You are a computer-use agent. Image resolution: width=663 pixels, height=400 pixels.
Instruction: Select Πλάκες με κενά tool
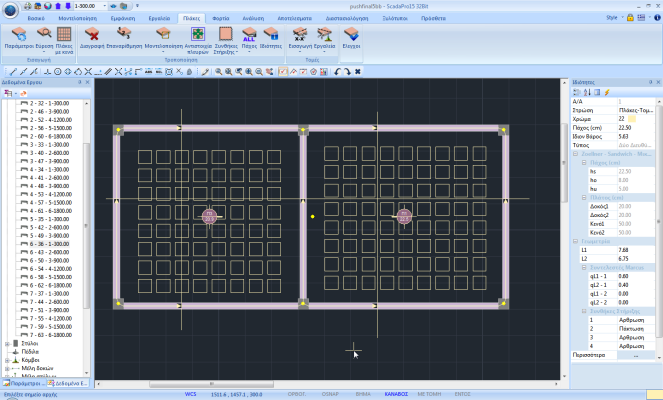click(64, 41)
